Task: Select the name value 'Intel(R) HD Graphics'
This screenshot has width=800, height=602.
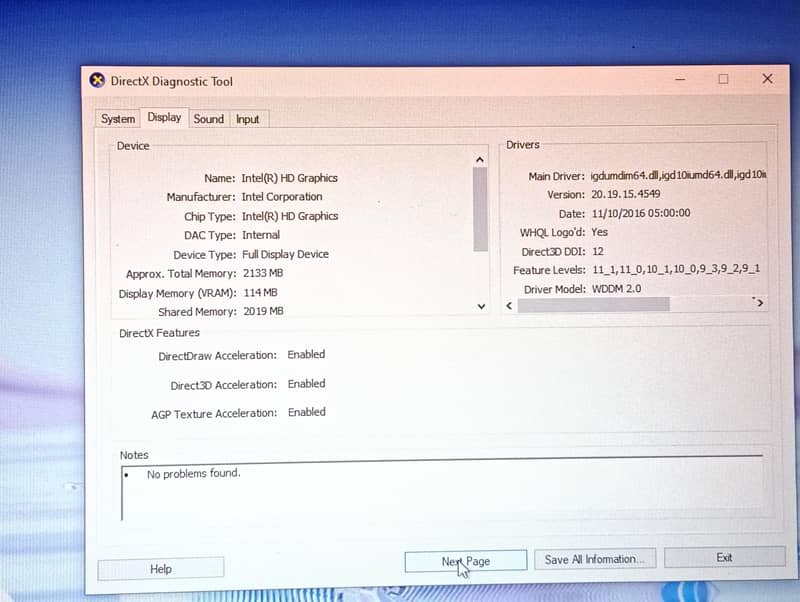Action: 289,178
